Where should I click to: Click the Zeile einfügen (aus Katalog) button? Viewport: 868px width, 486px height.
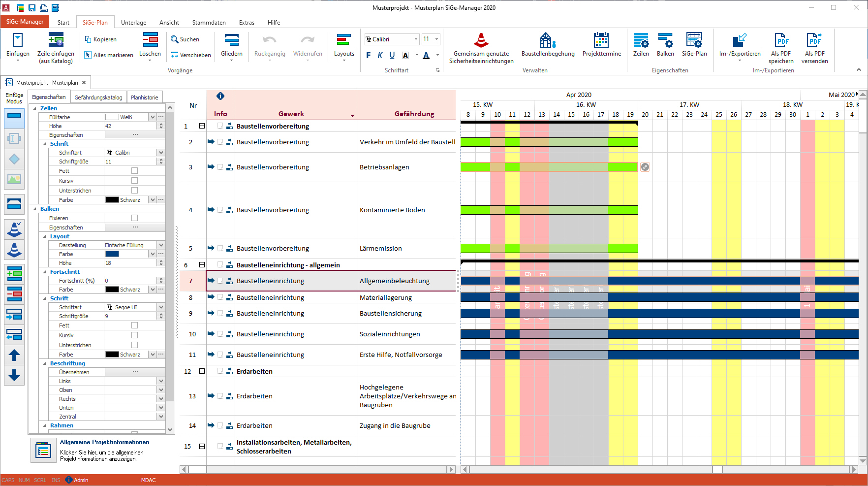tap(56, 47)
